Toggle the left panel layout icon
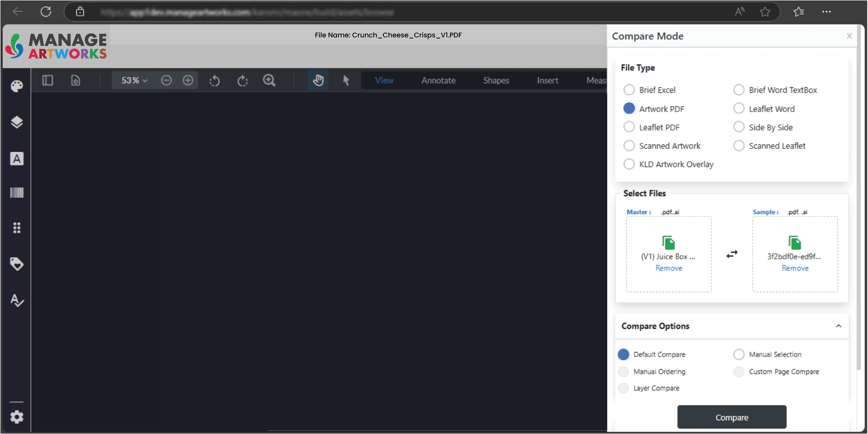 [47, 80]
